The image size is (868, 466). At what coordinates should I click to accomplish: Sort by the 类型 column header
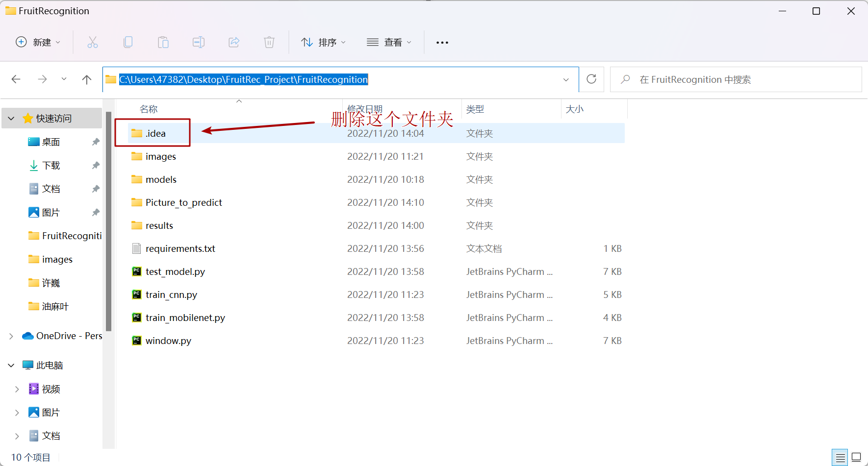click(475, 109)
